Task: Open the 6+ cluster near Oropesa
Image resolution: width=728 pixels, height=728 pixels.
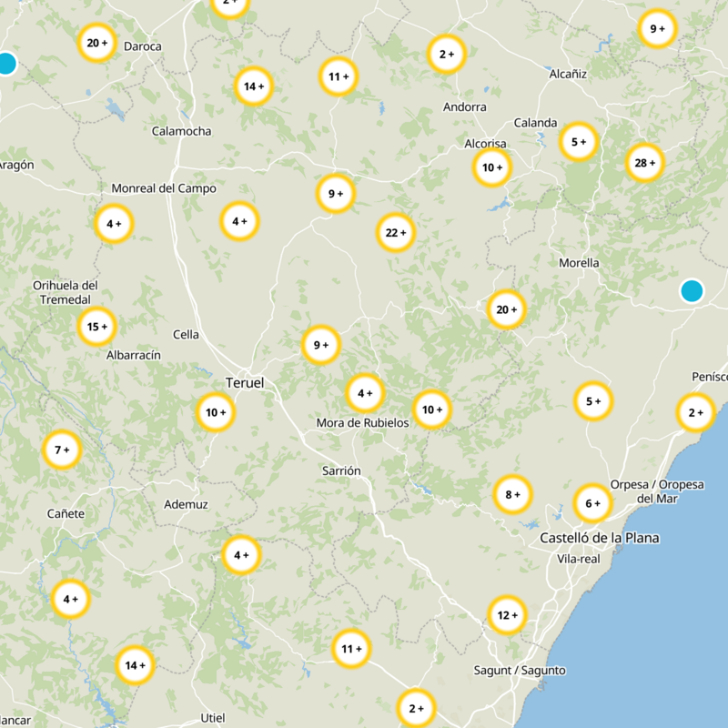Action: (x=592, y=503)
